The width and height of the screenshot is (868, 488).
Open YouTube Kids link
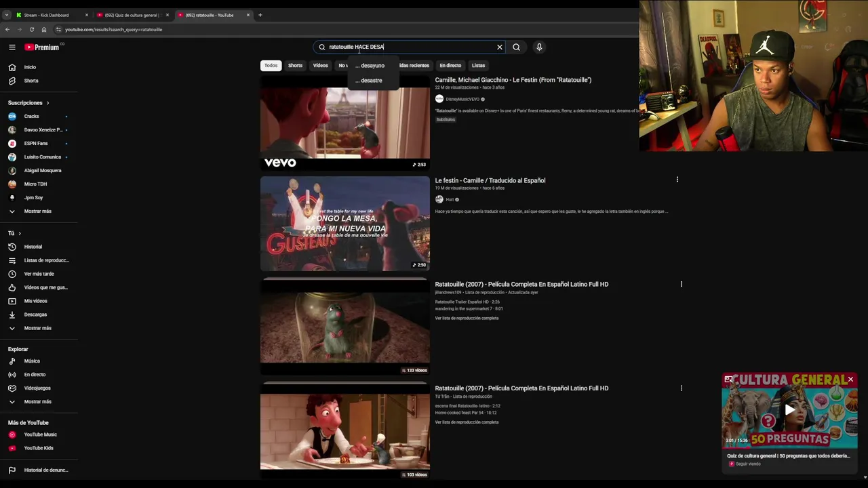tap(39, 448)
